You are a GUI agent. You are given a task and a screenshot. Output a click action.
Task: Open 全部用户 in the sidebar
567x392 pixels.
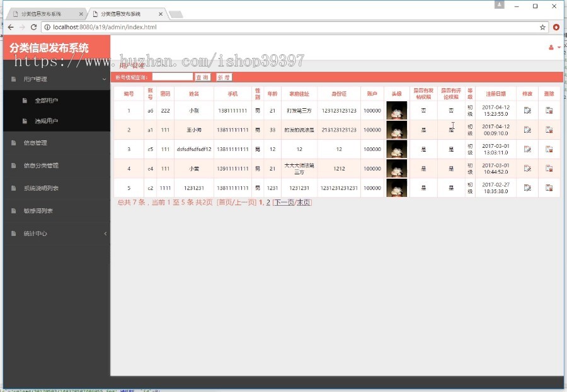tap(46, 101)
